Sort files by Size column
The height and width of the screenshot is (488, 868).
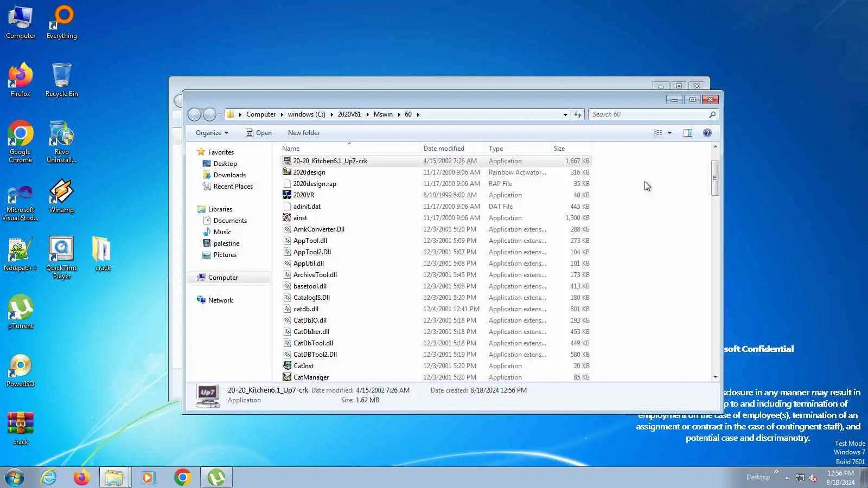pyautogui.click(x=571, y=149)
